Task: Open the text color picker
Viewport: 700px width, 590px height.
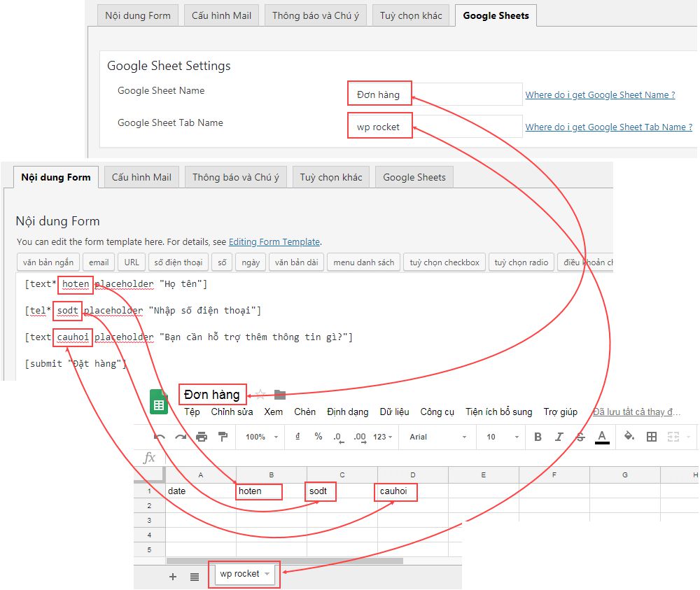Action: pyautogui.click(x=602, y=437)
